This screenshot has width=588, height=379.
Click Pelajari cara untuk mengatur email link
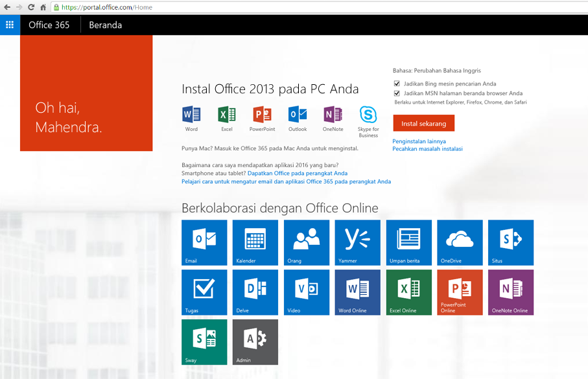coord(286,181)
